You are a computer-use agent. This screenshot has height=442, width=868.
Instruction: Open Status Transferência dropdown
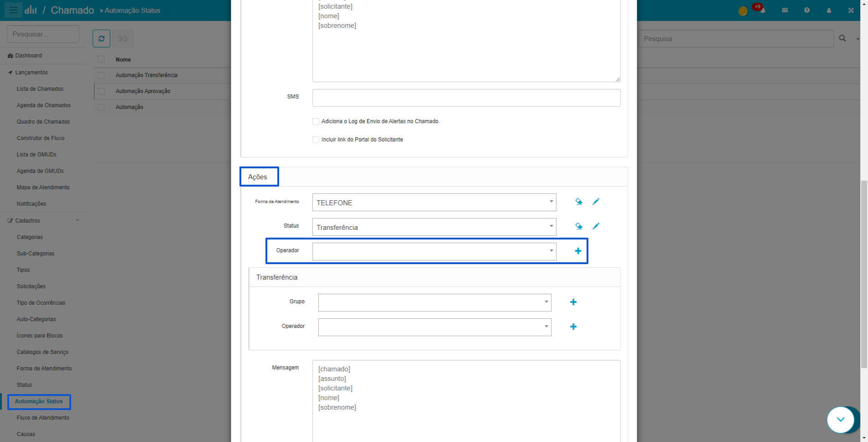click(434, 227)
